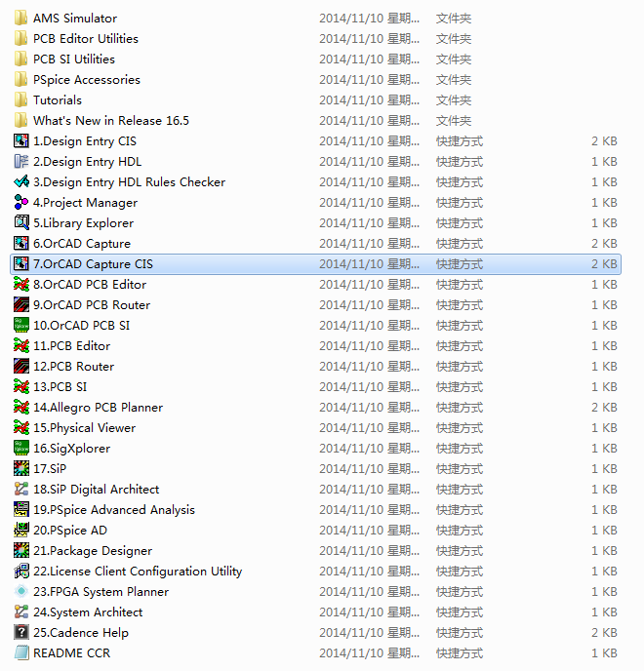
Task: Select the 13.PCB SI icon
Action: 21,387
